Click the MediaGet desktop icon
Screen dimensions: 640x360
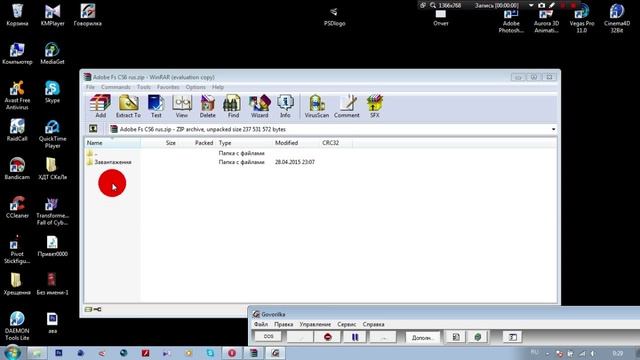click(x=52, y=53)
